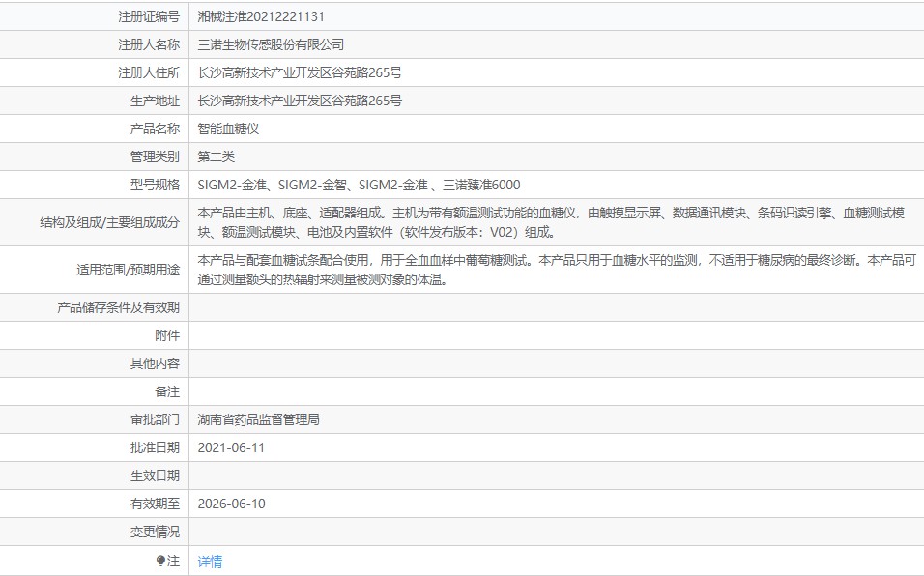Viewport: 924px width, 576px height.
Task: Select approving authority 湖南省药品监督管理局
Action: 259,419
